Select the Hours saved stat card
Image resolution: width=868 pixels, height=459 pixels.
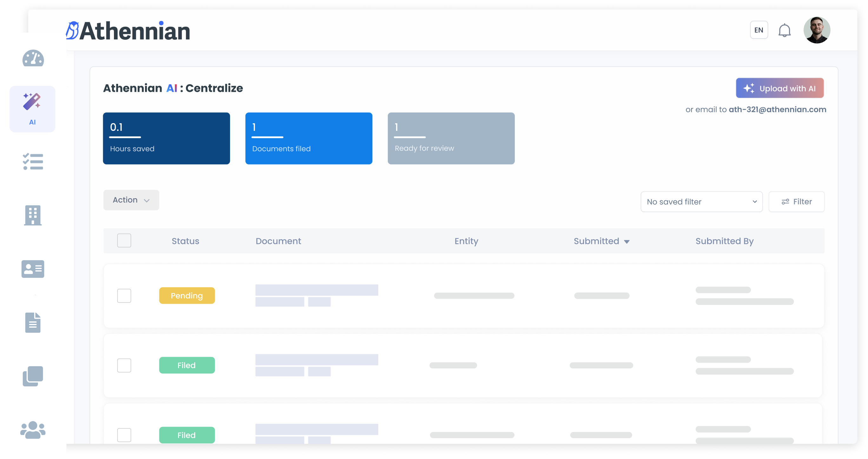166,138
